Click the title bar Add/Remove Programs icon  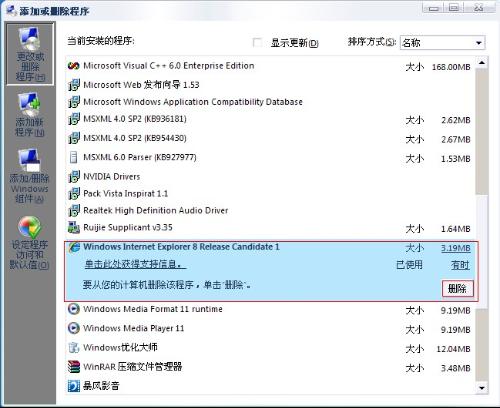(12, 10)
